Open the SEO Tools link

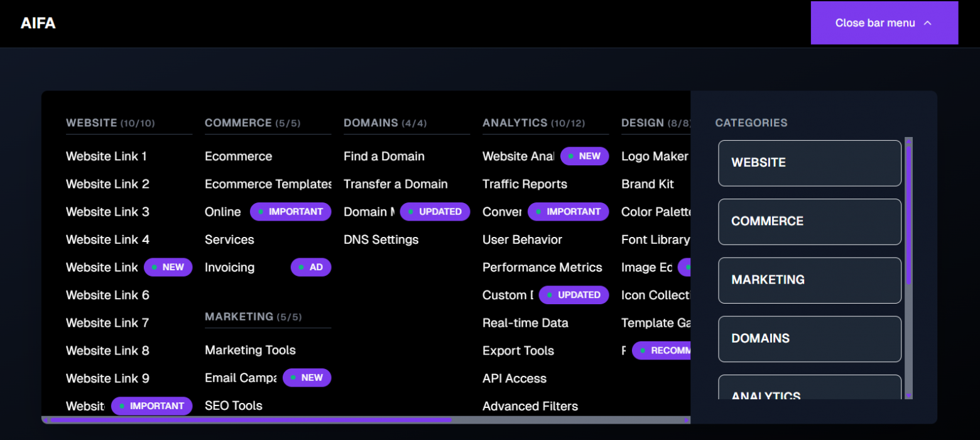click(234, 405)
